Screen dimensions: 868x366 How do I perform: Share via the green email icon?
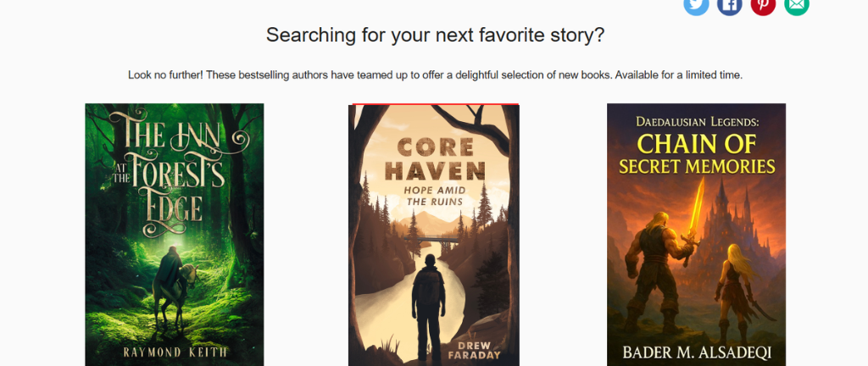click(x=797, y=5)
